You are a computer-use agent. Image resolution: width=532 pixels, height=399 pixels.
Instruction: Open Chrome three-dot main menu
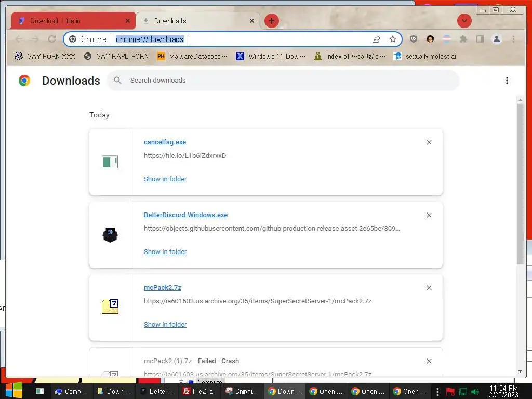point(513,39)
